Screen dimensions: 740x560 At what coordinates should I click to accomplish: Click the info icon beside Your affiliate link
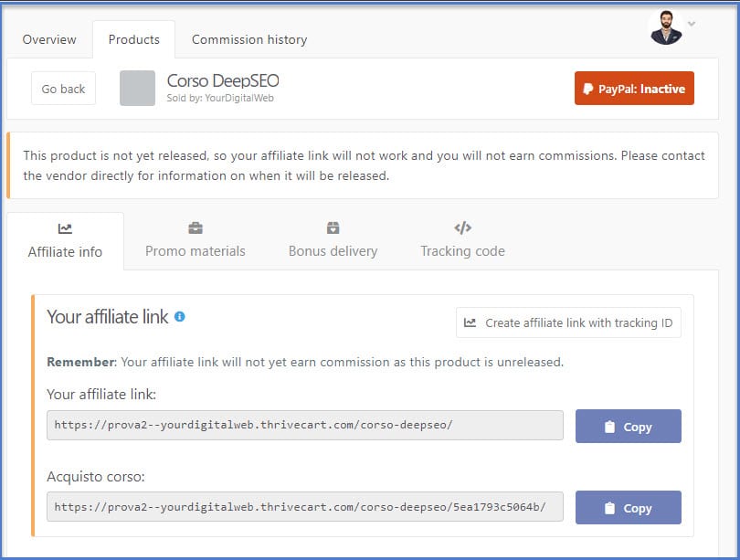(x=180, y=317)
